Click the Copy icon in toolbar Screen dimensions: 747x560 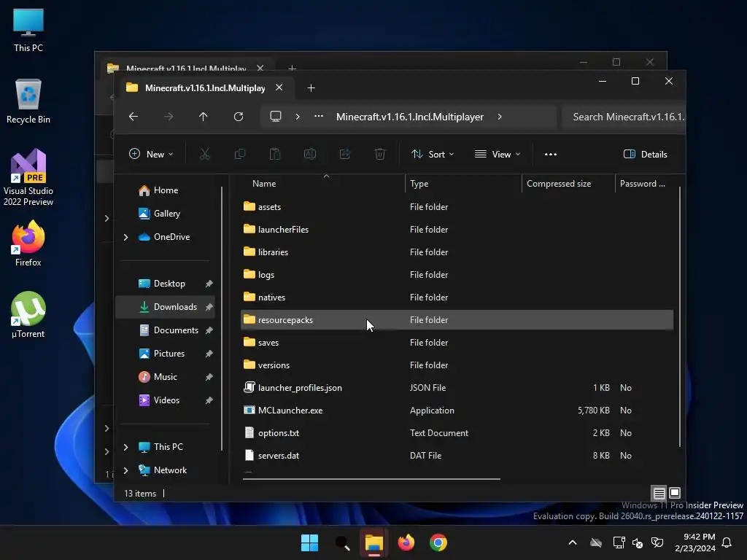[239, 154]
